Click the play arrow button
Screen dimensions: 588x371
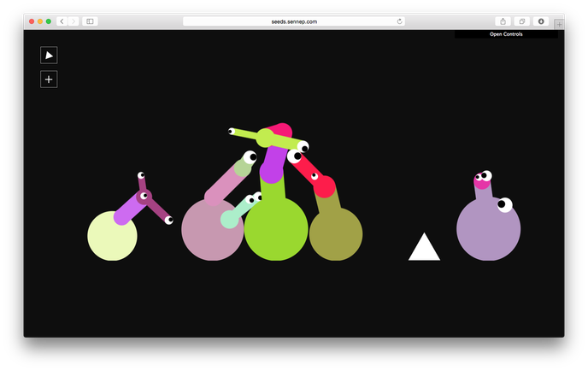[49, 56]
